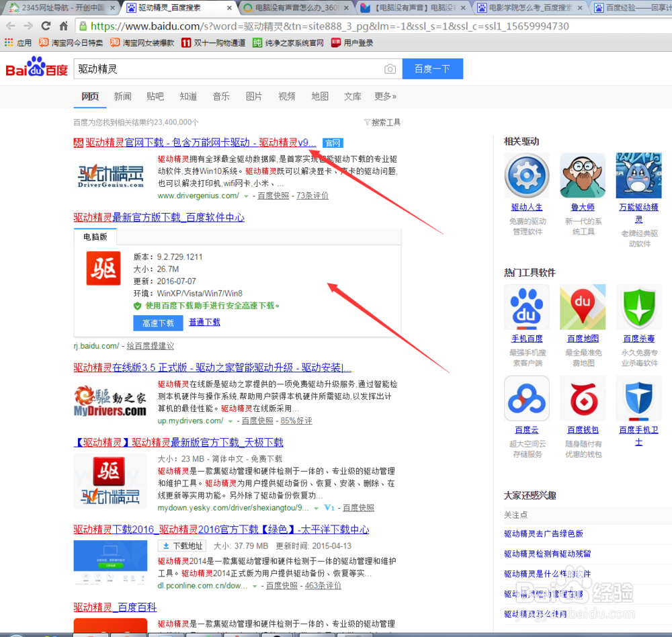Screen dimensions: 672x637
Task: Switch to 贴吧 search tab
Action: click(155, 97)
